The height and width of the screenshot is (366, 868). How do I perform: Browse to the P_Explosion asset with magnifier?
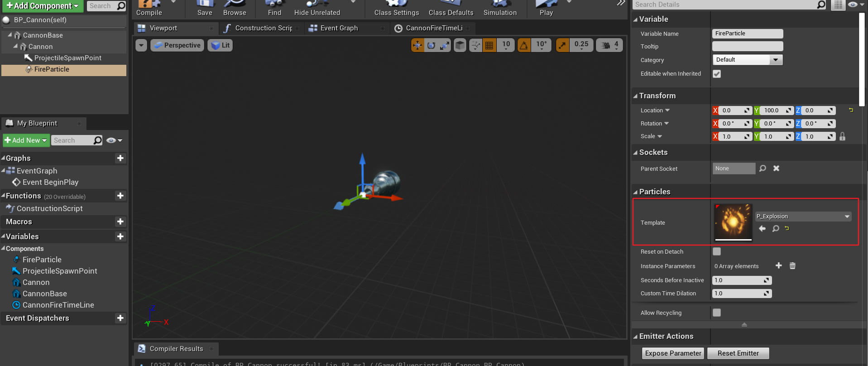click(x=776, y=229)
